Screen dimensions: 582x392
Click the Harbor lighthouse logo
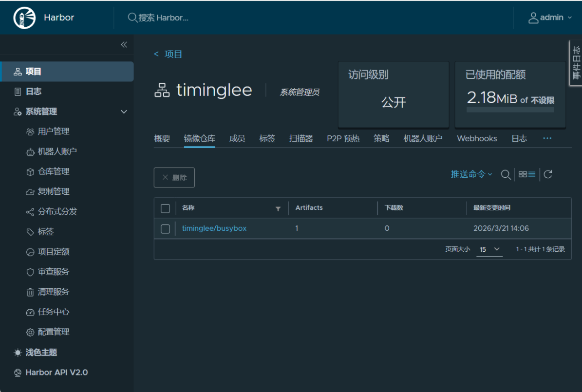pos(24,18)
